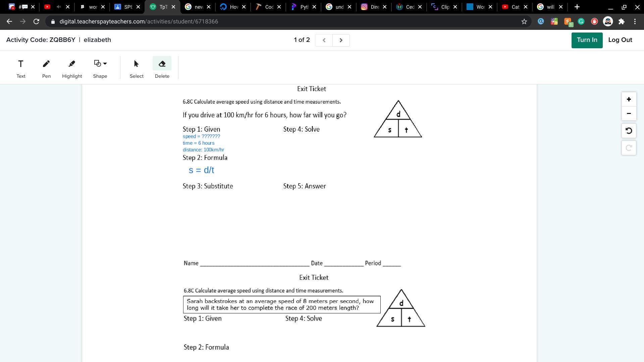
Task: Click the Log Out link
Action: coord(620,40)
